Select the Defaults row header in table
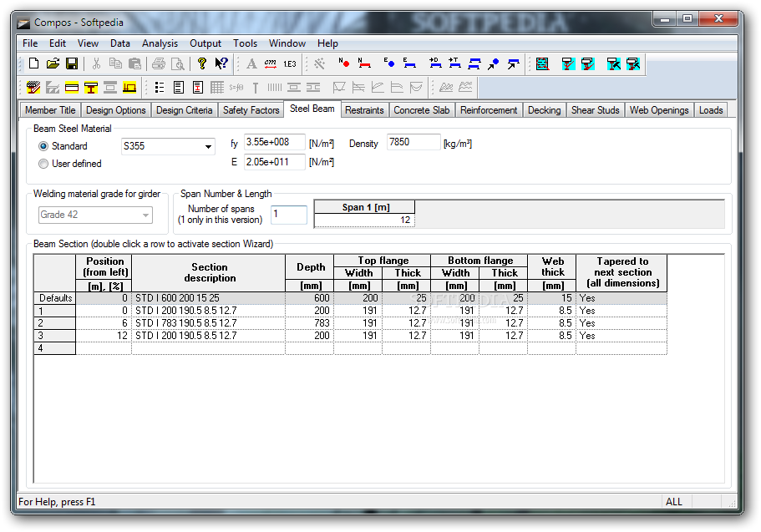Viewport: 761px width, 532px height. click(55, 298)
